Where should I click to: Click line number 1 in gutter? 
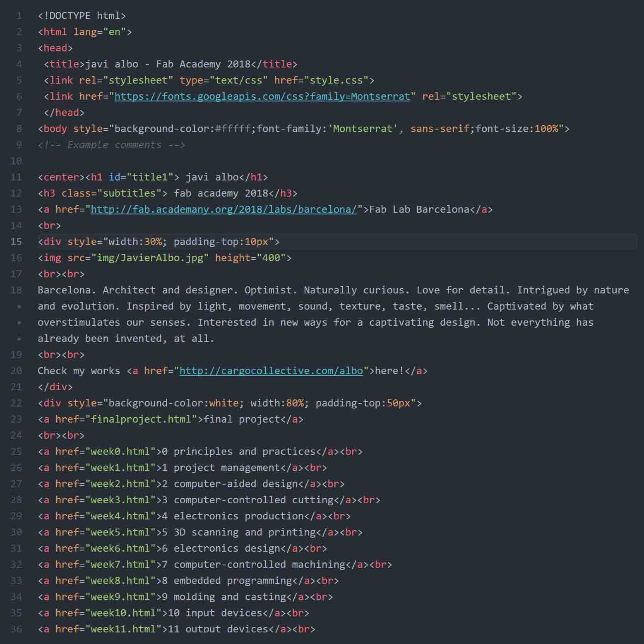(x=19, y=16)
